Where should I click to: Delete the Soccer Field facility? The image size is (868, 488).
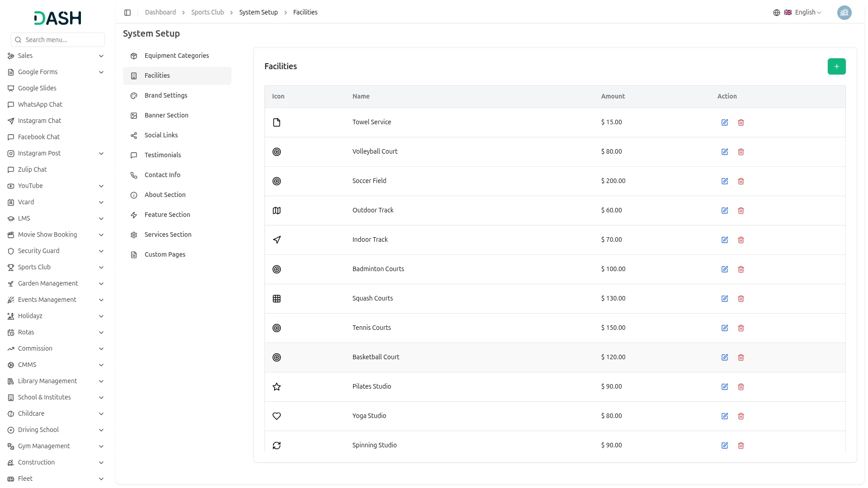point(741,181)
